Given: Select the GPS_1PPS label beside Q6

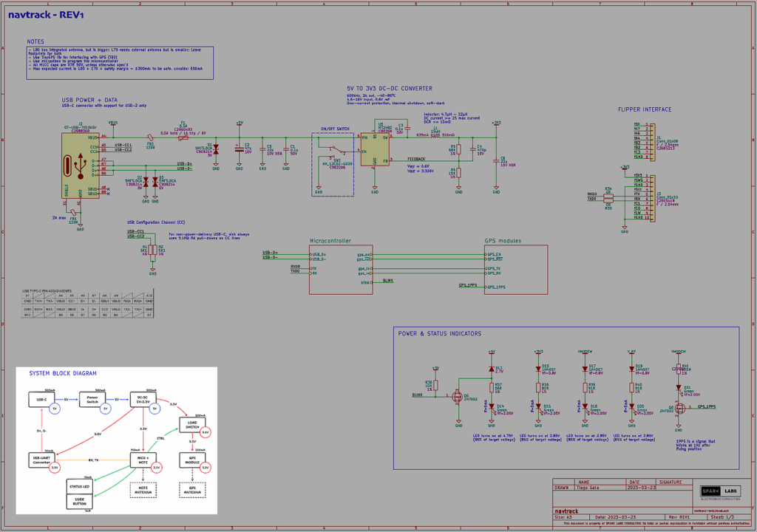Looking at the screenshot, I should pos(706,406).
